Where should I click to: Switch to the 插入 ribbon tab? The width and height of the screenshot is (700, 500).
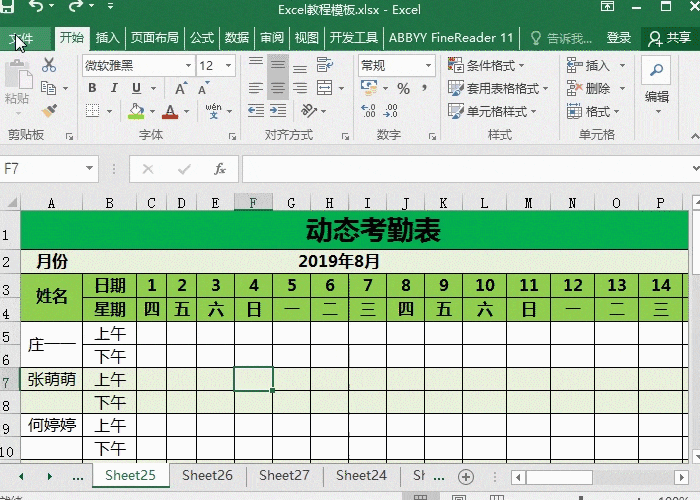point(107,38)
